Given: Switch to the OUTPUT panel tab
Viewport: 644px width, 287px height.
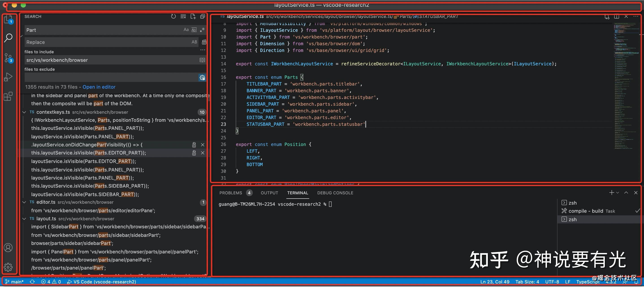Looking at the screenshot, I should point(269,193).
